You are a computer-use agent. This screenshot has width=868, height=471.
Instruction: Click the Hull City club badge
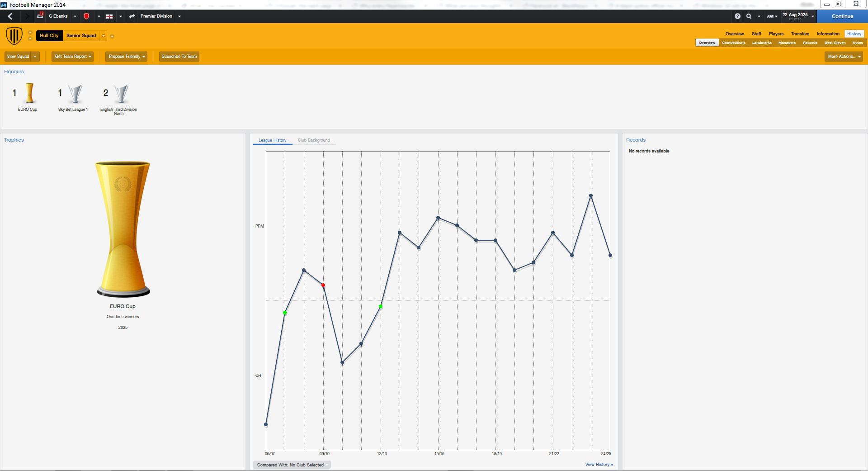(14, 36)
